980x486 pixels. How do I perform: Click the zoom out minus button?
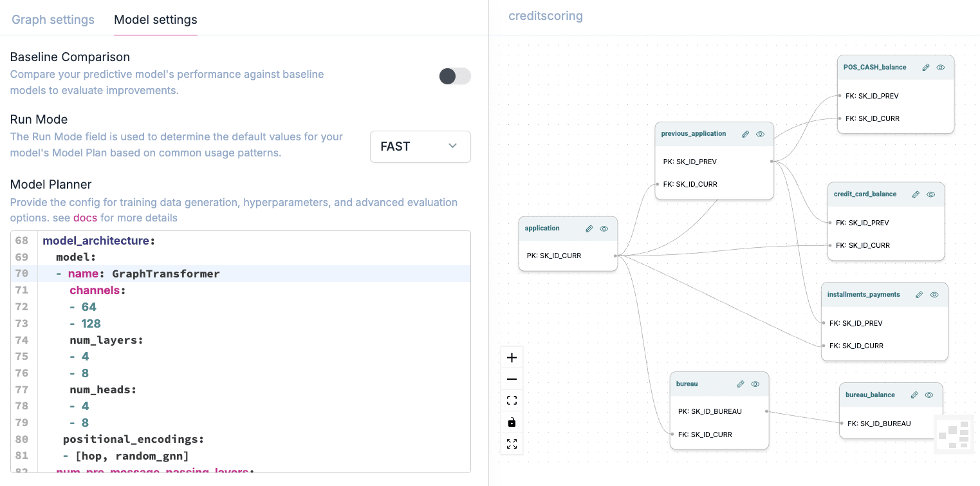[512, 380]
